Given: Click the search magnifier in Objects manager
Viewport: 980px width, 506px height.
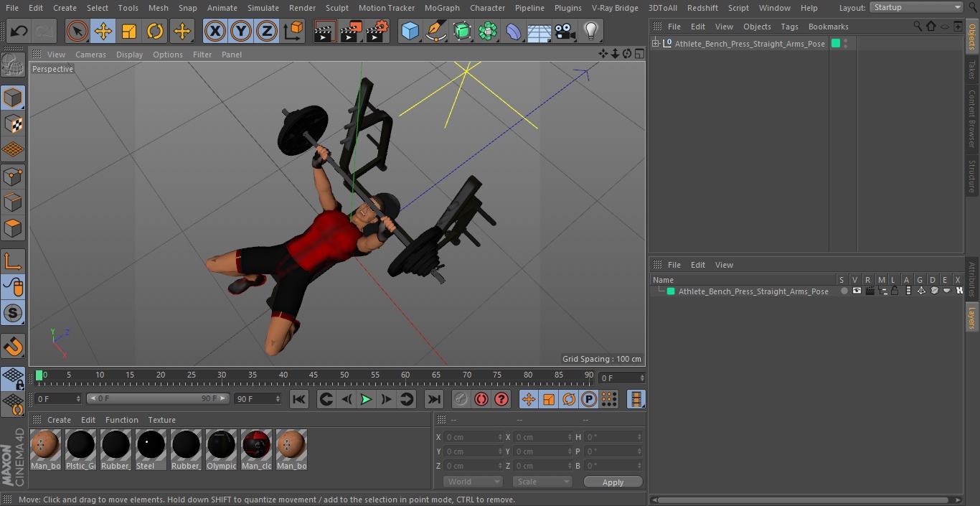Looking at the screenshot, I should [918, 26].
